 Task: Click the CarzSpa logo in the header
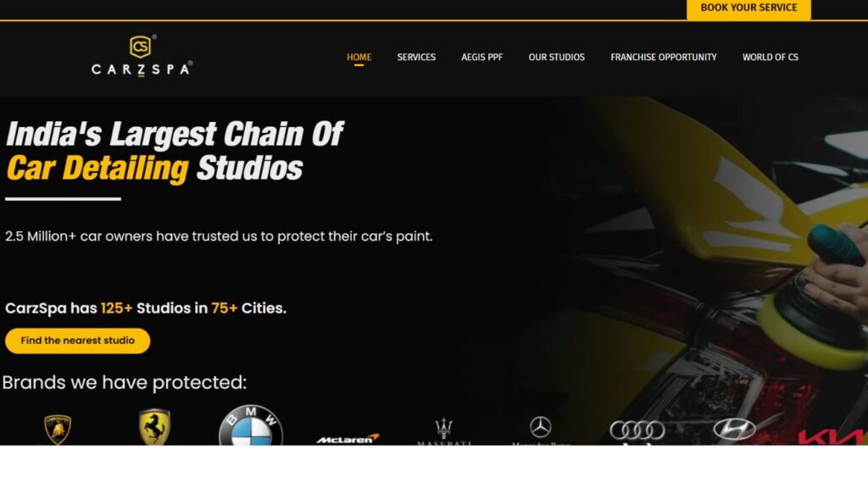click(142, 55)
